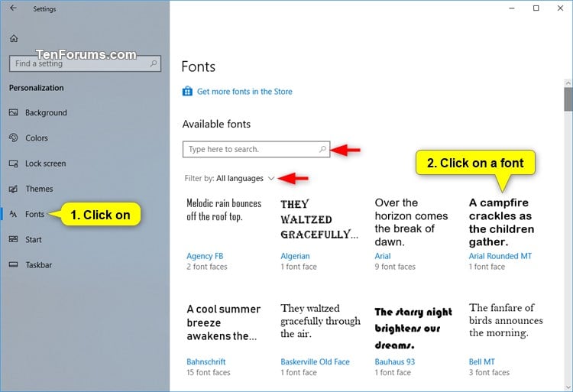The height and width of the screenshot is (392, 573).
Task: Close the Settings window
Action: pyautogui.click(x=560, y=8)
